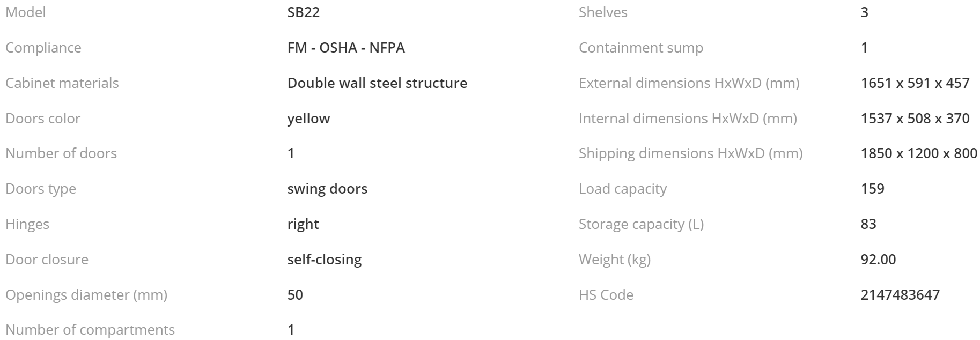Click the Number of doors label

[61, 153]
